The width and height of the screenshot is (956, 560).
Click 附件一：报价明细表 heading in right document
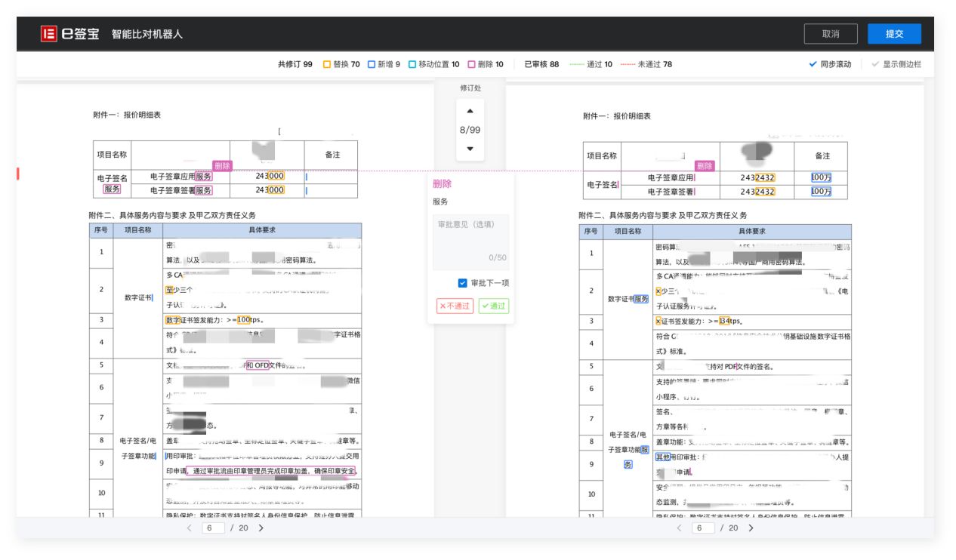tap(617, 116)
